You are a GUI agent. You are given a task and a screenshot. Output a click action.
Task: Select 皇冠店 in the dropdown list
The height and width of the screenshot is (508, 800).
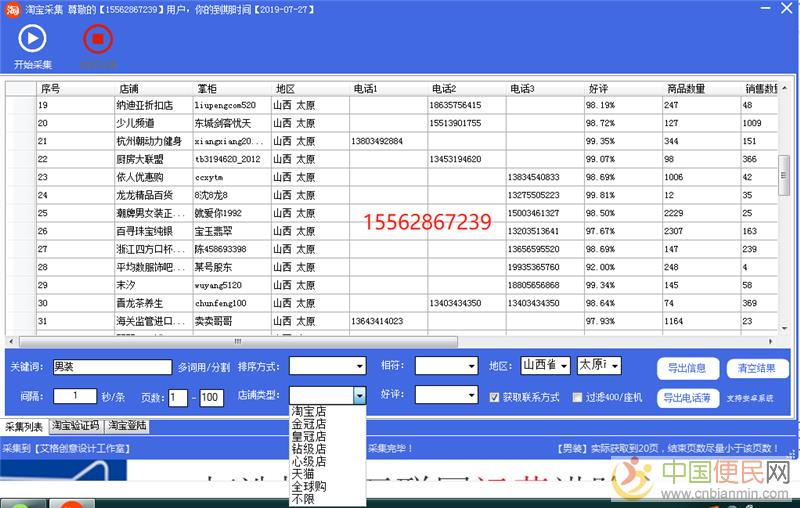pos(308,436)
